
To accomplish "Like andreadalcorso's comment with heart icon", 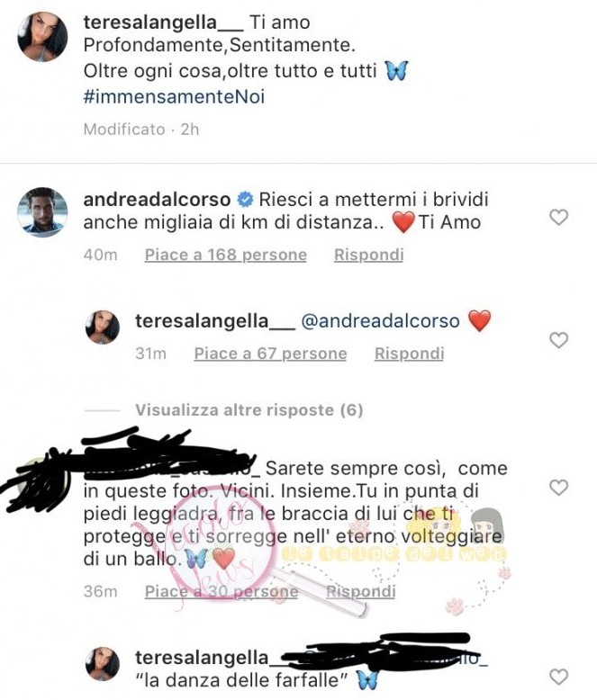I will coord(558,218).
